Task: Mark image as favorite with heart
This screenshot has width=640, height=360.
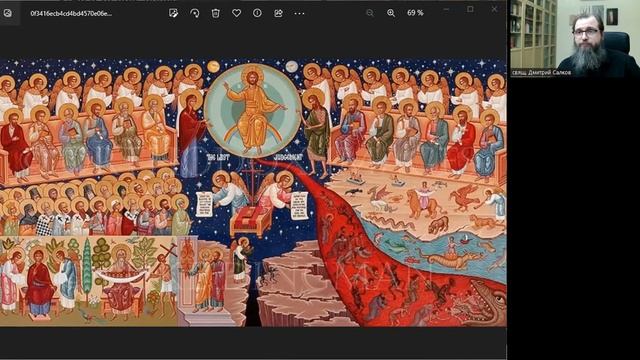Action: 236,13
